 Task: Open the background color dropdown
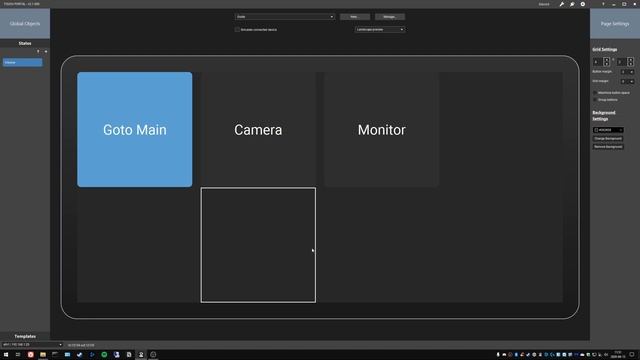pos(608,130)
